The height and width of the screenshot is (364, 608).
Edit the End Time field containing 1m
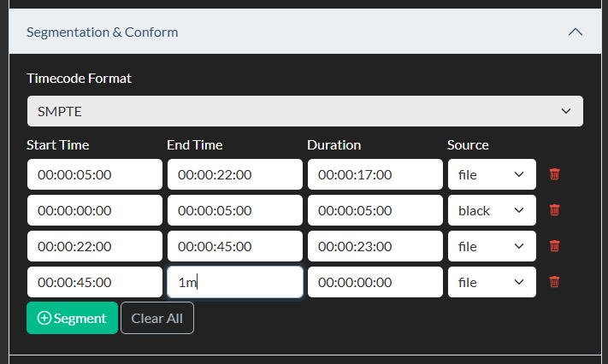234,282
